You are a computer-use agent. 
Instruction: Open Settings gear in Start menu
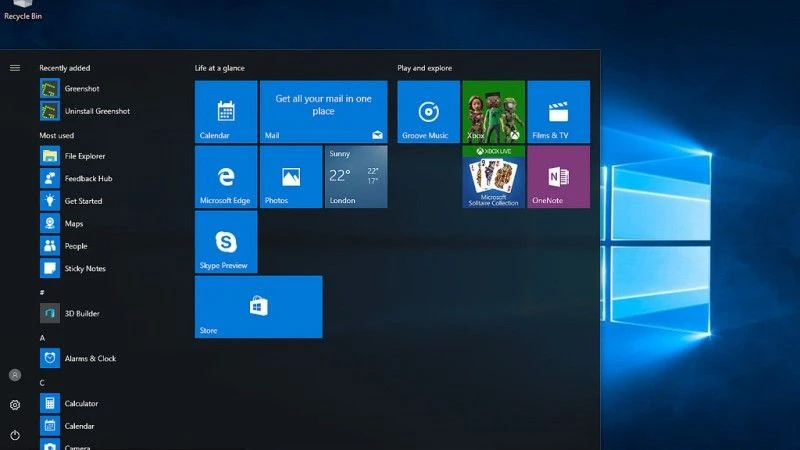click(x=15, y=405)
